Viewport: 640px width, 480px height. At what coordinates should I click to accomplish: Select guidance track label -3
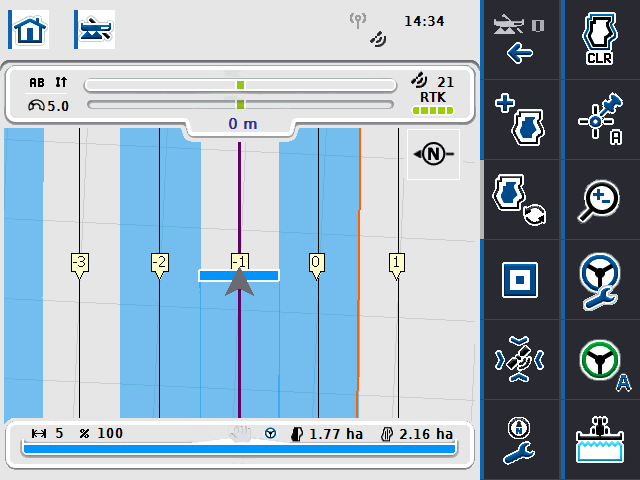[80, 263]
